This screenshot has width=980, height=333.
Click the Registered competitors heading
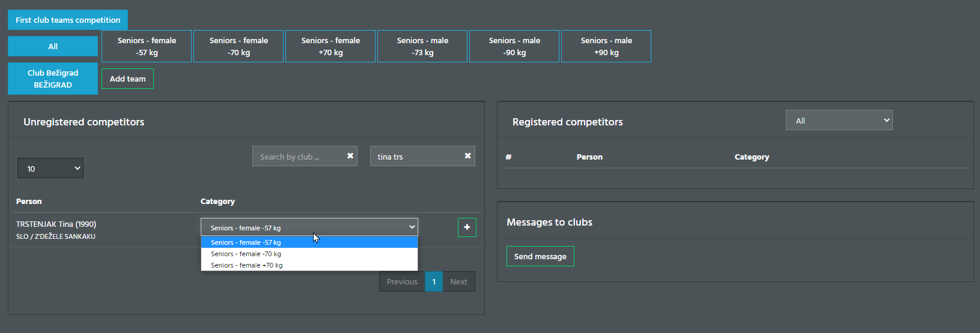click(x=567, y=122)
